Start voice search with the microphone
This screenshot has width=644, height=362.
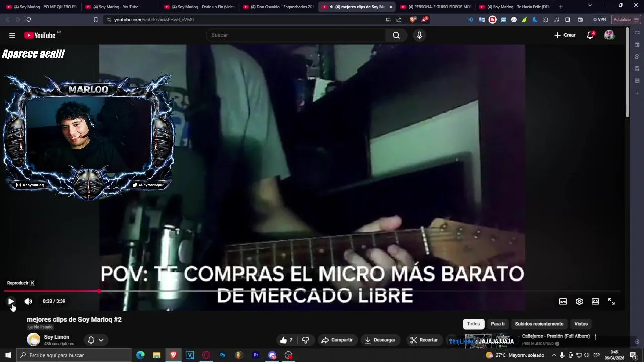419,35
